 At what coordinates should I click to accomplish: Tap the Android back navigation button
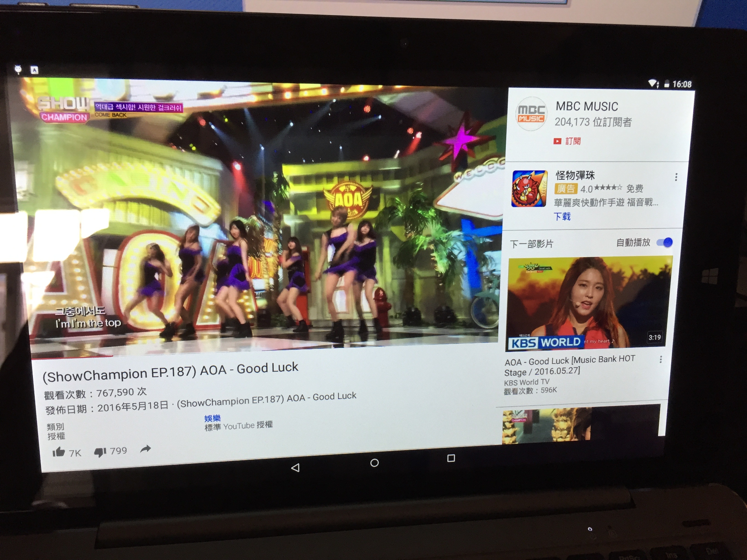[x=295, y=468]
